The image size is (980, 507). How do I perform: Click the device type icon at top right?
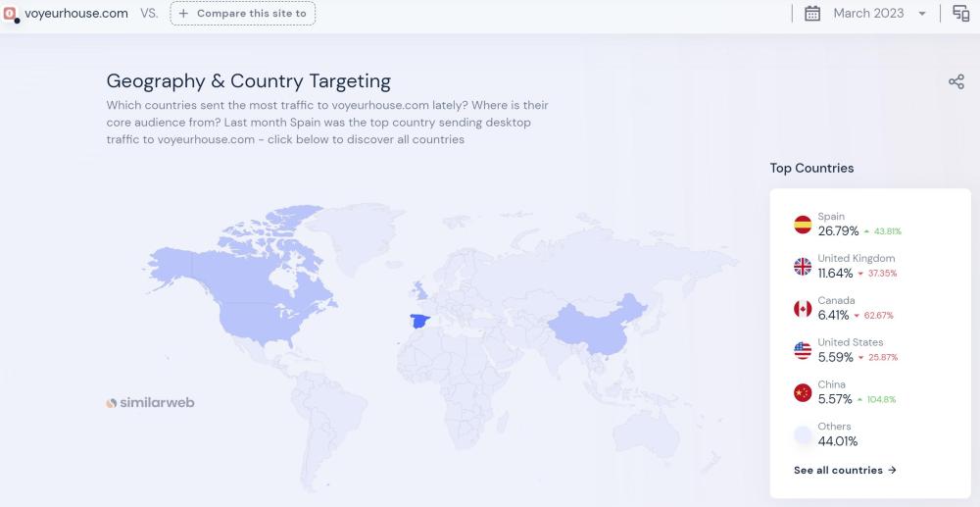tap(960, 14)
